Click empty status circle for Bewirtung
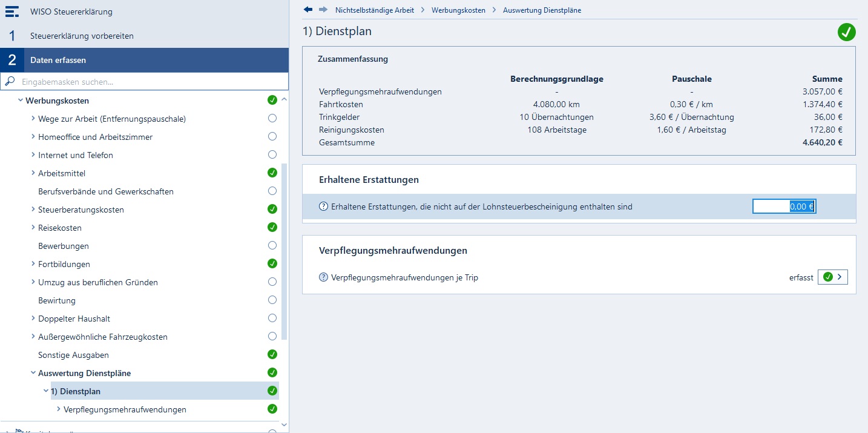Image resolution: width=868 pixels, height=433 pixels. (272, 300)
